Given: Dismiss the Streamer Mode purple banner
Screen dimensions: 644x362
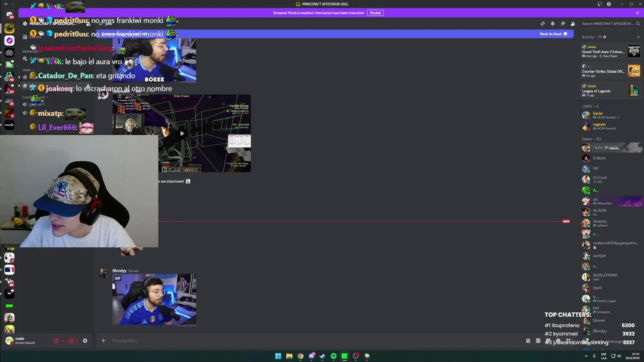Looking at the screenshot, I should (638, 13).
